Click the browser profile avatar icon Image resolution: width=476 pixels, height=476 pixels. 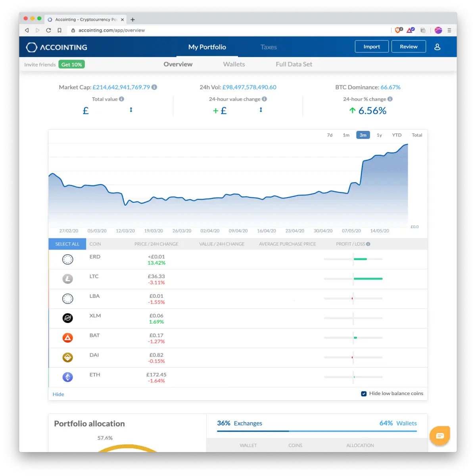(x=438, y=30)
